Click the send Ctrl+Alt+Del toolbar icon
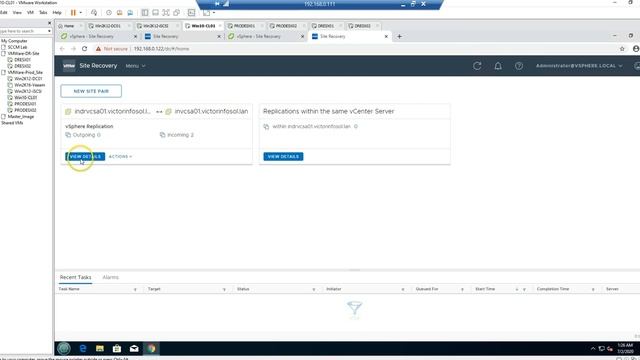The image size is (640, 360). pyautogui.click(x=94, y=13)
